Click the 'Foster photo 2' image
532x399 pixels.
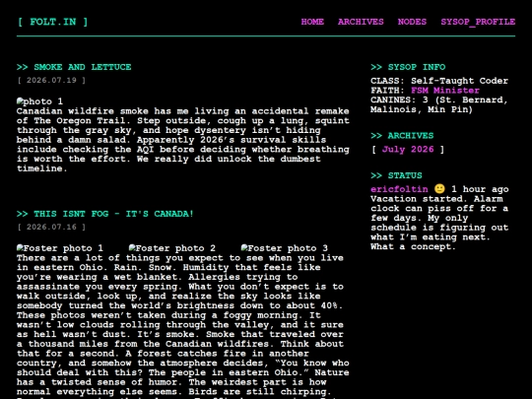(172, 248)
